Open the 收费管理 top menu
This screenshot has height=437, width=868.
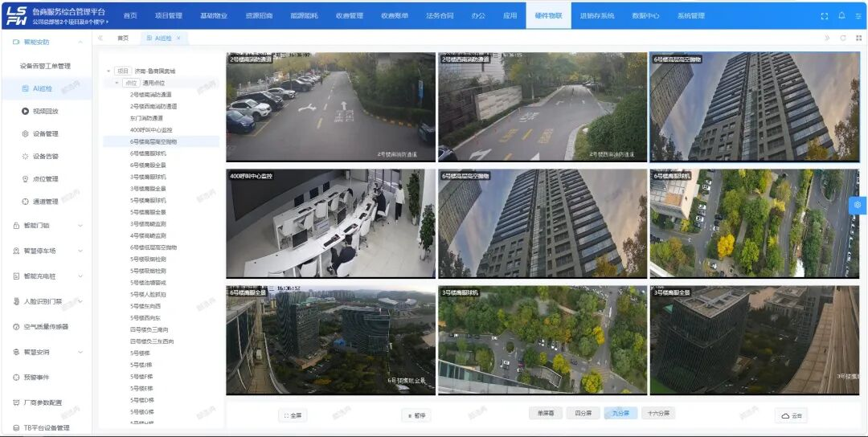click(x=350, y=16)
